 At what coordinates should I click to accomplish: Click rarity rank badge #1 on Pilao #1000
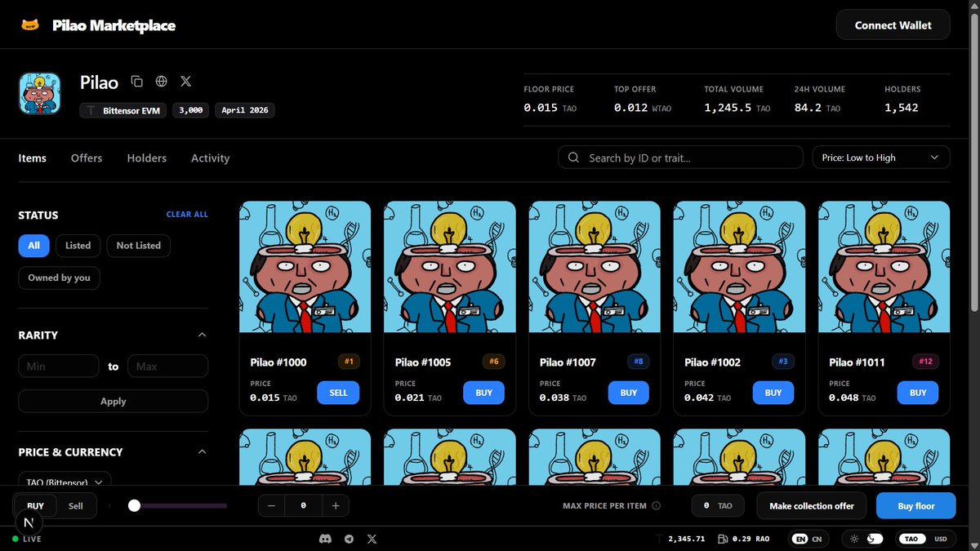348,362
